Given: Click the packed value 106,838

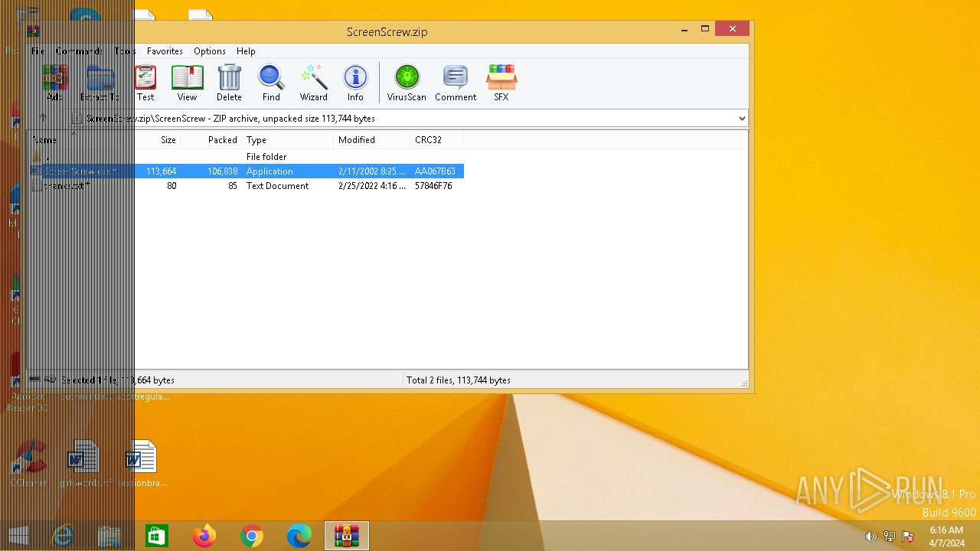Looking at the screenshot, I should [x=222, y=171].
